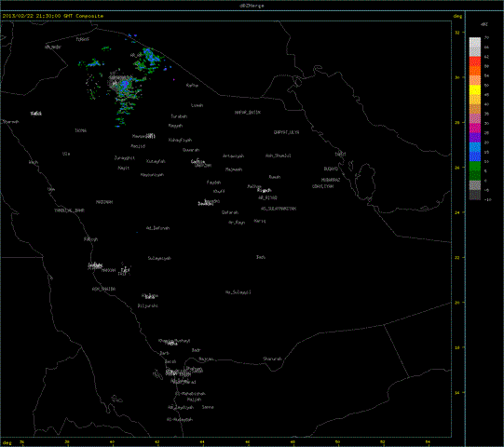Viewport: 504px width, 447px height.
Task: Click the dBZMerge window title
Action: tap(252, 6)
